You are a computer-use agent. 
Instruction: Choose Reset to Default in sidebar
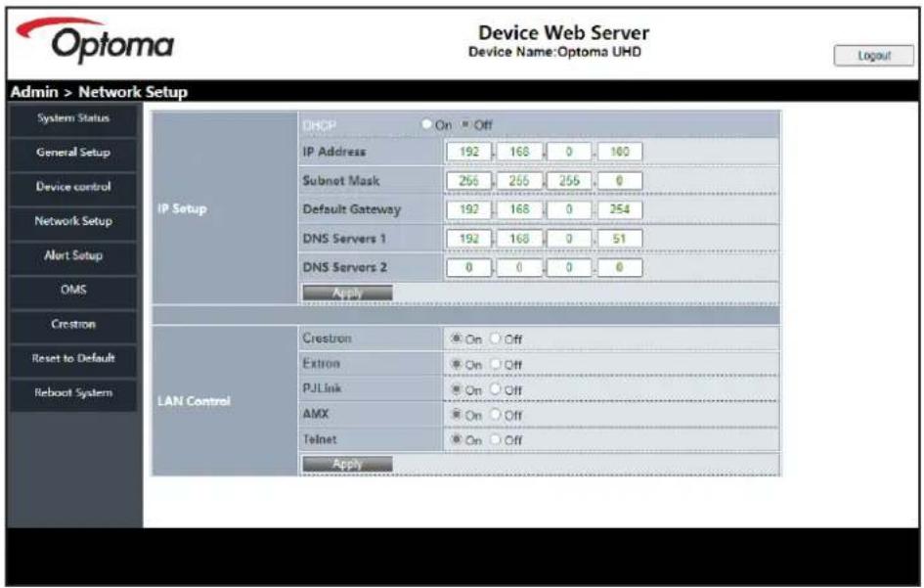click(x=73, y=358)
